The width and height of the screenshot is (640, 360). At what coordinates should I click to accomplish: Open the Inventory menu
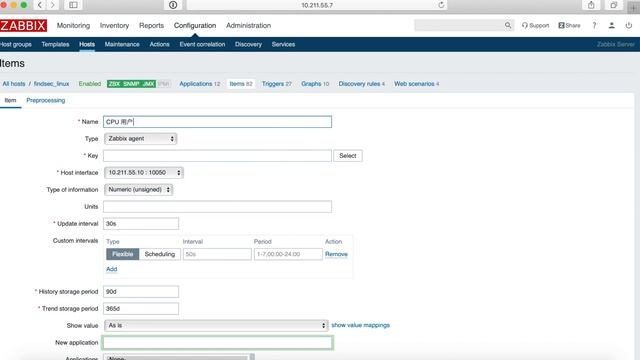click(114, 25)
